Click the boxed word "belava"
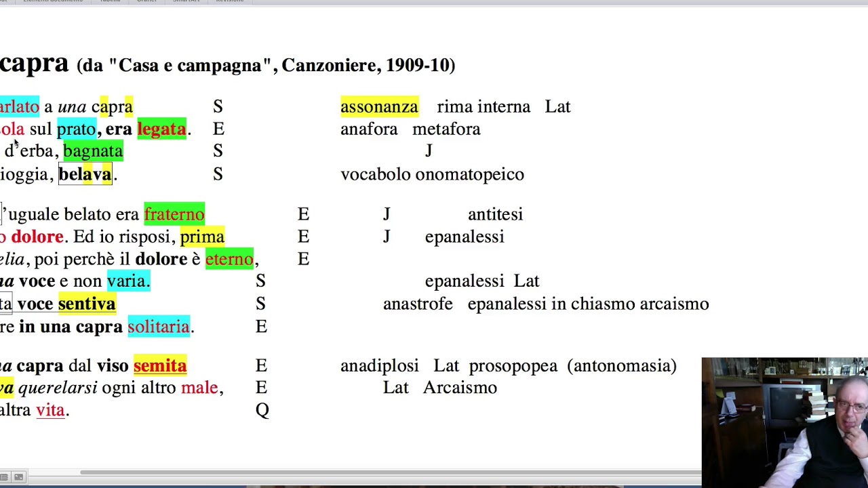 [x=85, y=174]
